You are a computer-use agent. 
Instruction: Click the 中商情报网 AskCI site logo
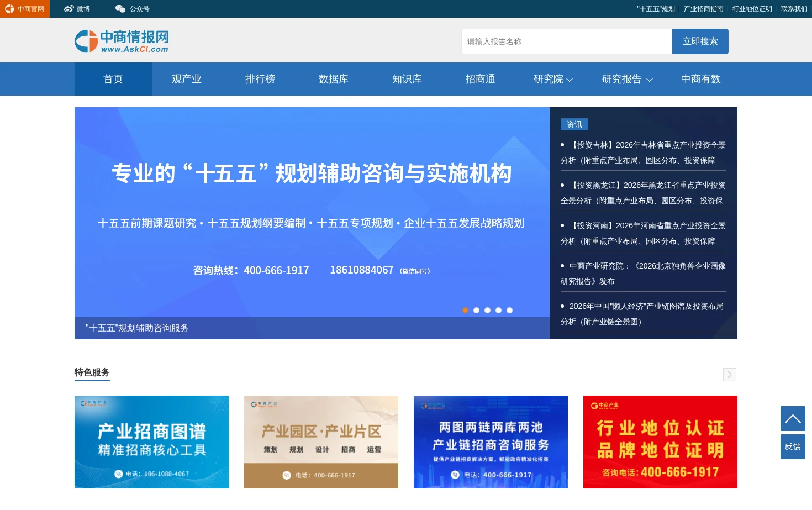click(x=122, y=41)
